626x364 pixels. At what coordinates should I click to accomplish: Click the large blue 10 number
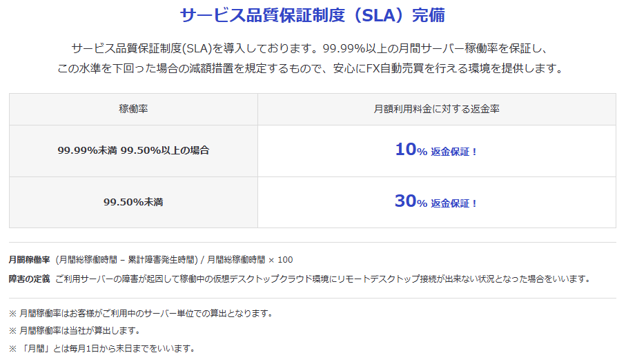pos(406,150)
